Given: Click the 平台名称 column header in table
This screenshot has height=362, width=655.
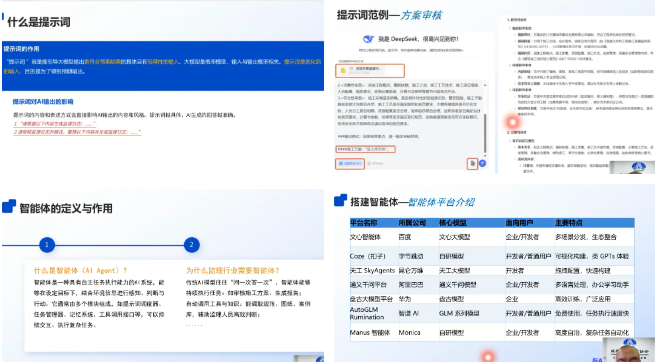Looking at the screenshot, I should (363, 223).
